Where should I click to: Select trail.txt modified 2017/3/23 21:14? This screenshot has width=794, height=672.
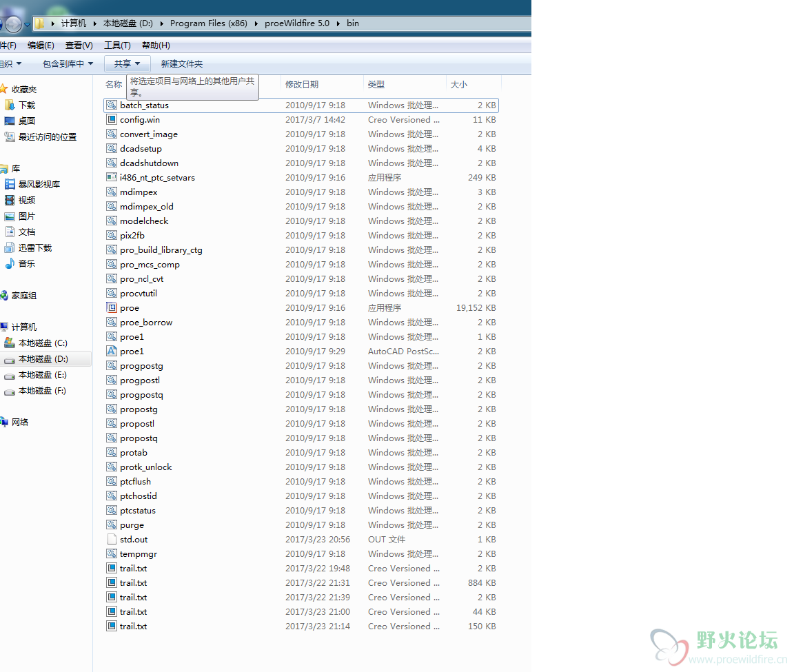(x=301, y=627)
